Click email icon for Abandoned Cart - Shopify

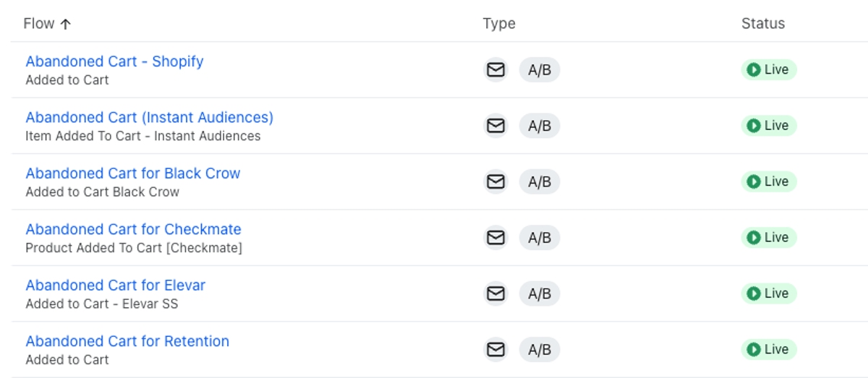pyautogui.click(x=495, y=70)
